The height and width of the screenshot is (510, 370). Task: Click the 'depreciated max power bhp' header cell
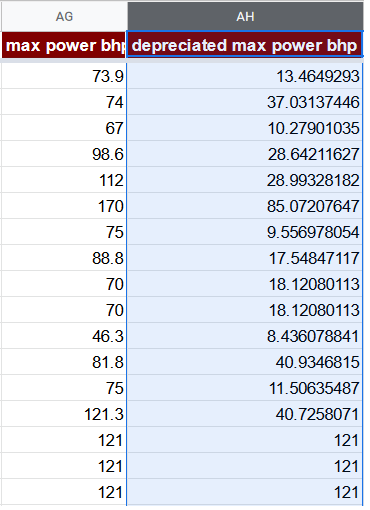tap(245, 45)
